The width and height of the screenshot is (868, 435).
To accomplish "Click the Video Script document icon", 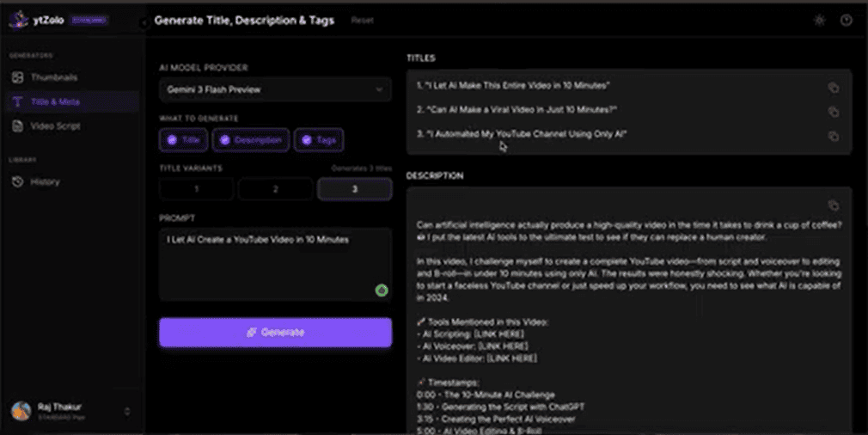I will (18, 126).
